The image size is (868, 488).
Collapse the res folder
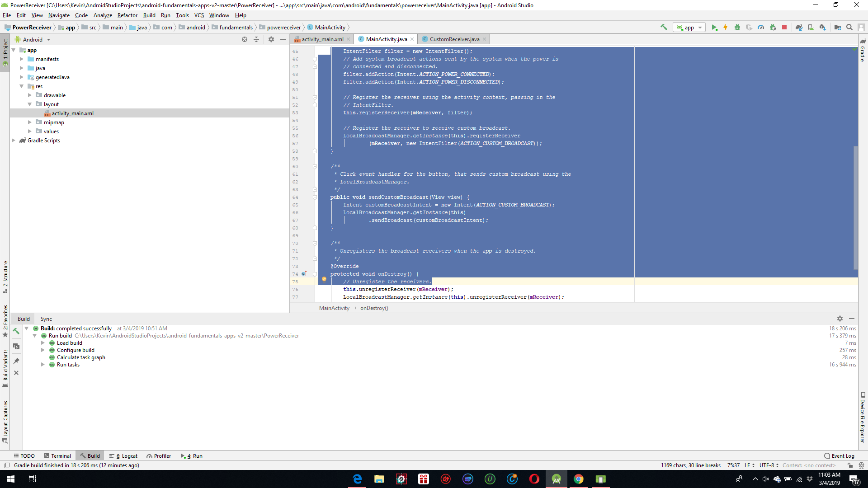click(22, 86)
